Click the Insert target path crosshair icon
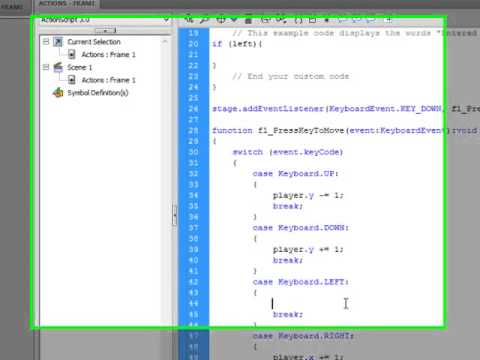 coord(220,20)
